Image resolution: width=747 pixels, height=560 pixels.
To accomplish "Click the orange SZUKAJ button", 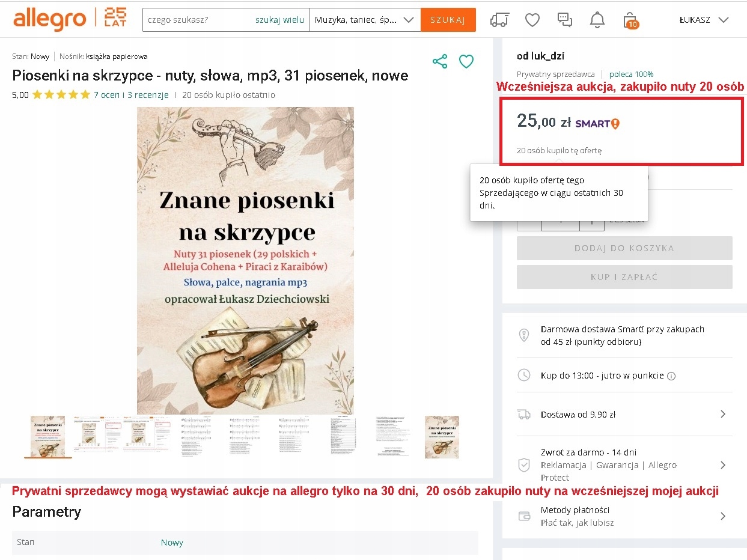I will 448,20.
